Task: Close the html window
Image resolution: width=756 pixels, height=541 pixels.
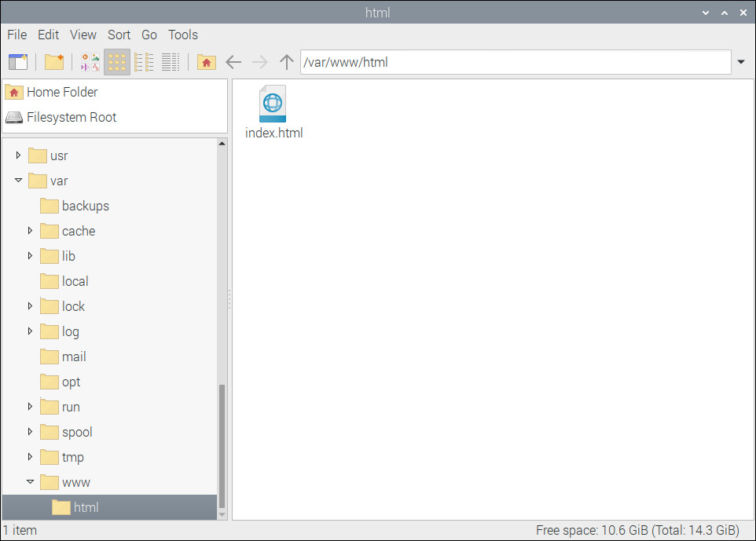Action: (743, 13)
